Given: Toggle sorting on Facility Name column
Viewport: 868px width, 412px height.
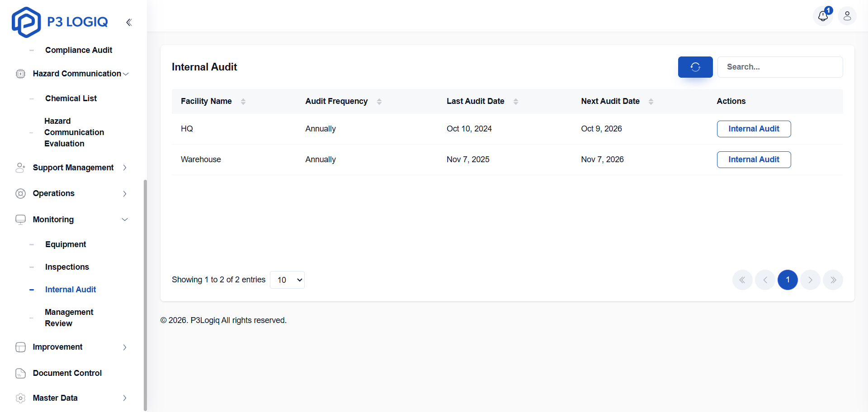Looking at the screenshot, I should (243, 101).
